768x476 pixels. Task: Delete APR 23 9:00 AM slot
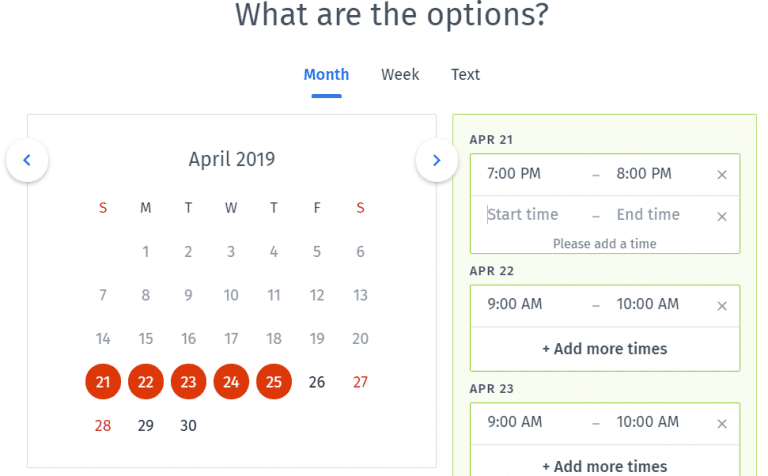(x=722, y=424)
